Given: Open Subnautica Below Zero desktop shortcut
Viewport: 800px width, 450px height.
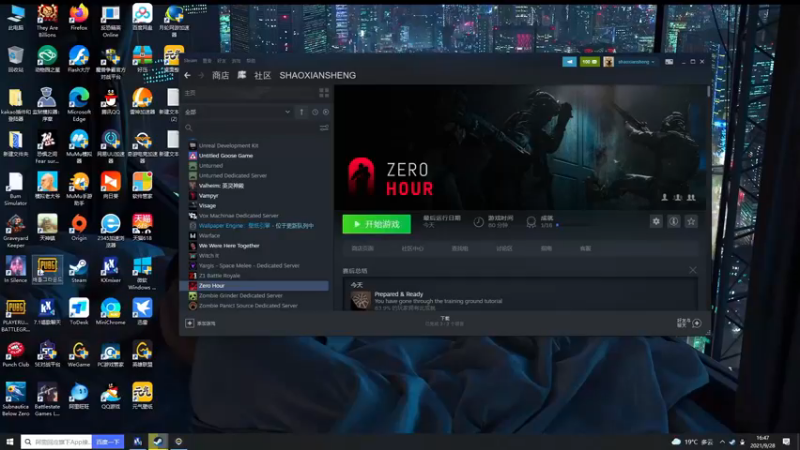Looking at the screenshot, I should [x=15, y=399].
